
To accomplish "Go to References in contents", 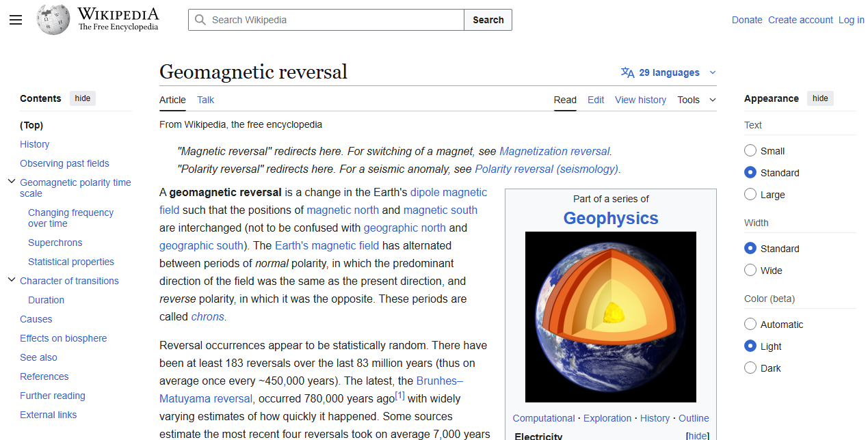I will [x=44, y=376].
